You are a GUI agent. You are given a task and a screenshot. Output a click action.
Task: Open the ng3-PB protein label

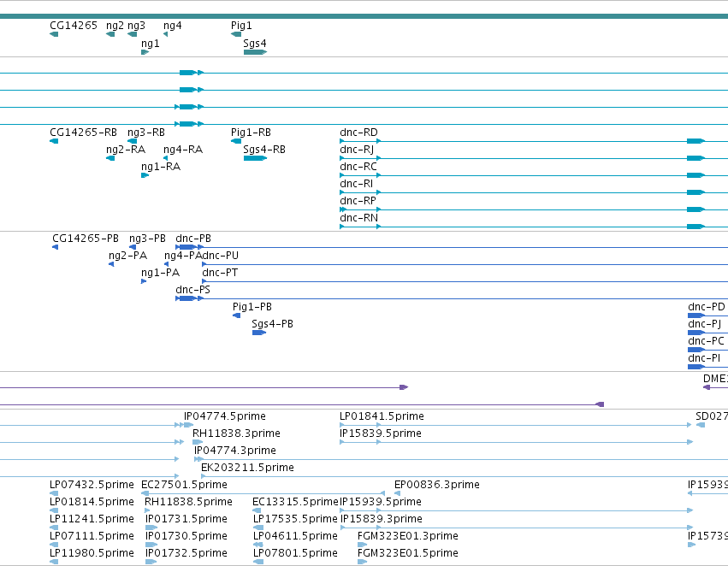click(x=147, y=239)
